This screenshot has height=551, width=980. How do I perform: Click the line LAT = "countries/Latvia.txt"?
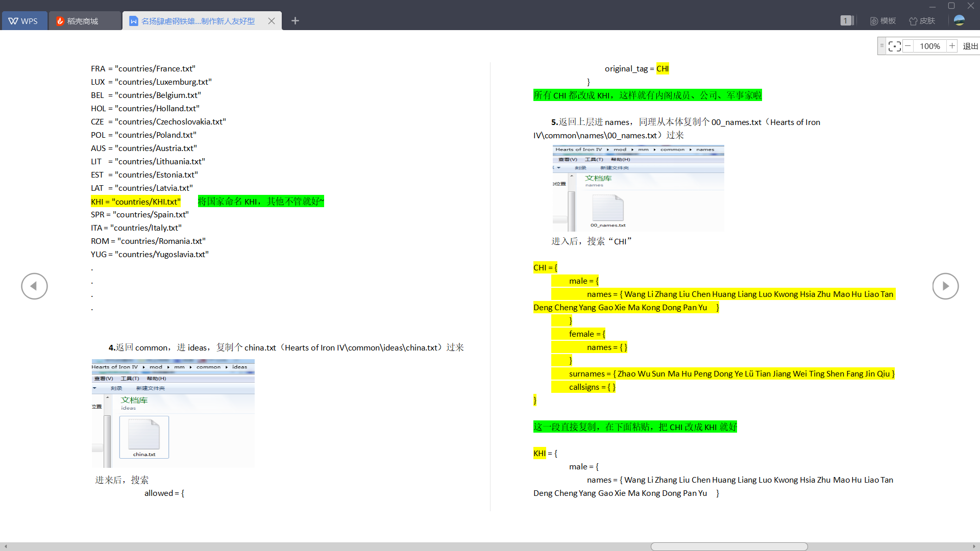(142, 188)
